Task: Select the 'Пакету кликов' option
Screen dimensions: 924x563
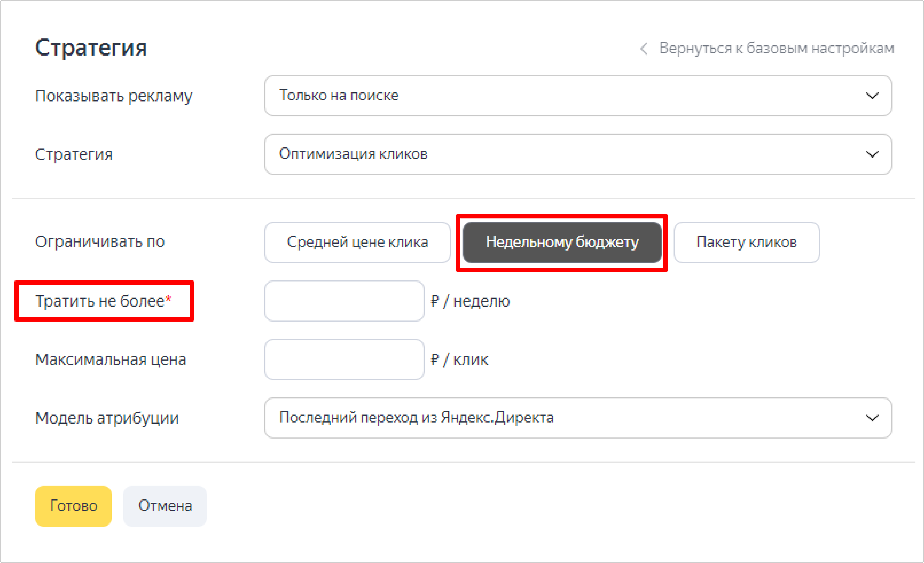Action: (x=746, y=242)
